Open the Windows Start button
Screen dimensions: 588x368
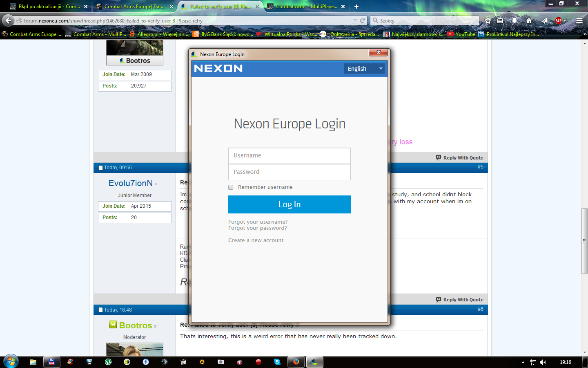click(11, 362)
